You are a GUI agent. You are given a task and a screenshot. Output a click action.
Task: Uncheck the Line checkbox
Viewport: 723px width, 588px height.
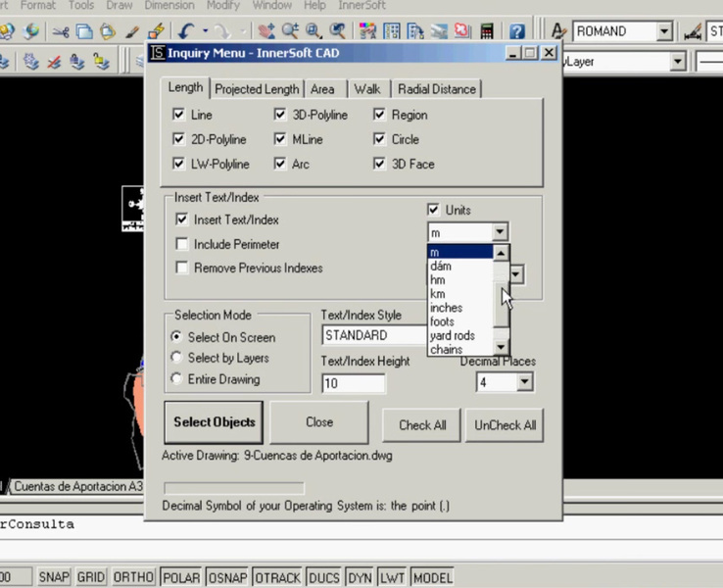tap(178, 115)
